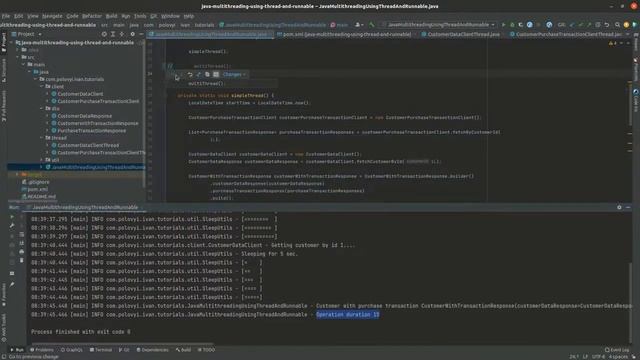Open the File menu

click(x=6, y=16)
